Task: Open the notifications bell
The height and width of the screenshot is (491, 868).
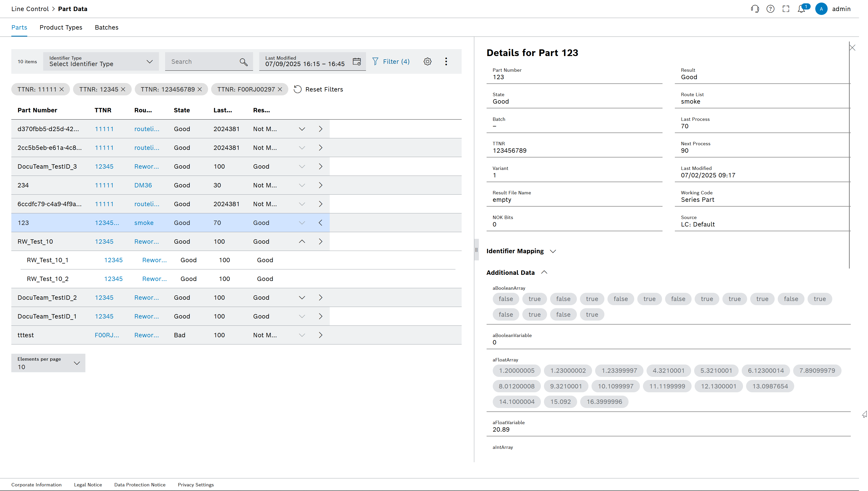Action: tap(801, 9)
